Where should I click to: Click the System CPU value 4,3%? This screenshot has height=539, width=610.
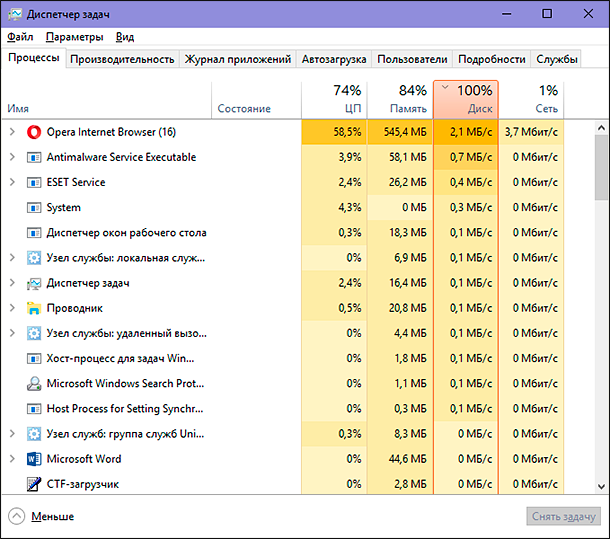(x=349, y=208)
